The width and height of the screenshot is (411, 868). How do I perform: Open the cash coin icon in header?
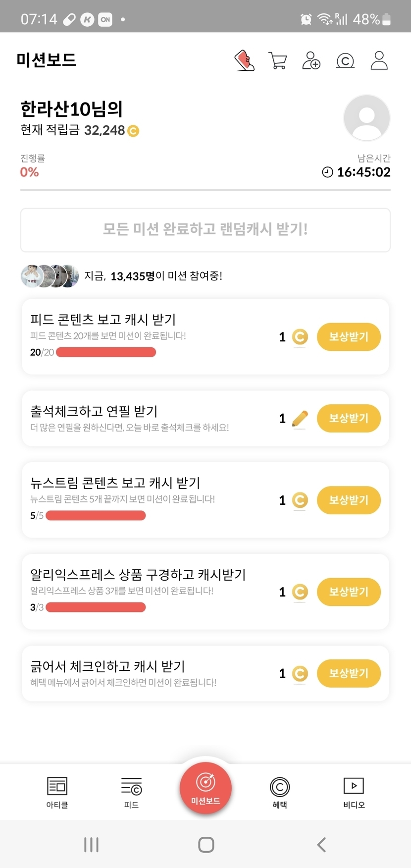point(345,61)
